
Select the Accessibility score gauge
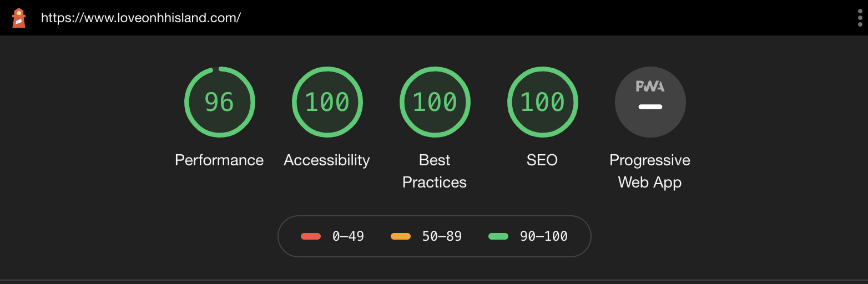327,102
